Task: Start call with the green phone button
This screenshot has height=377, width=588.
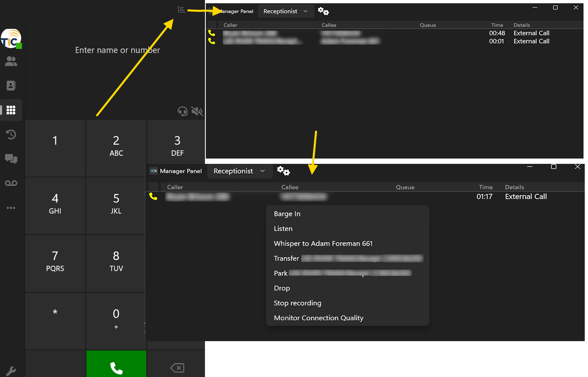Action: [x=116, y=364]
